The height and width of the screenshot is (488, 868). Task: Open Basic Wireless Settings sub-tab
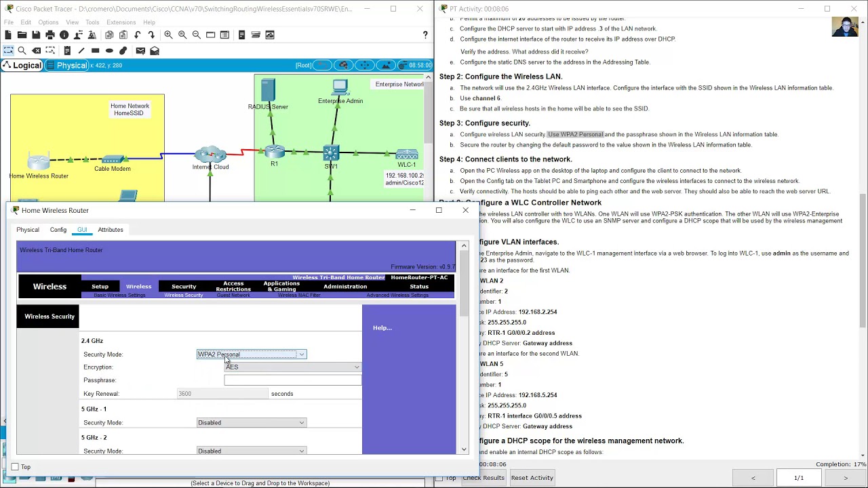pos(119,296)
